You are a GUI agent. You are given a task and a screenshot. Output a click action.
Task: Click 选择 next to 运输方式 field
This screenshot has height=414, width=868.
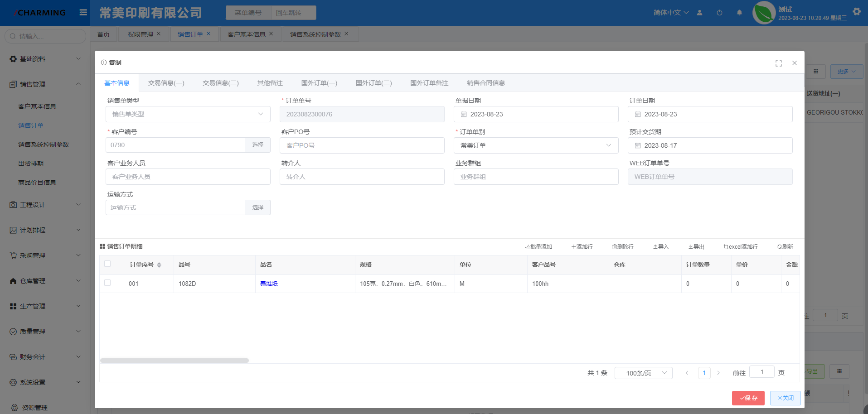click(x=258, y=207)
